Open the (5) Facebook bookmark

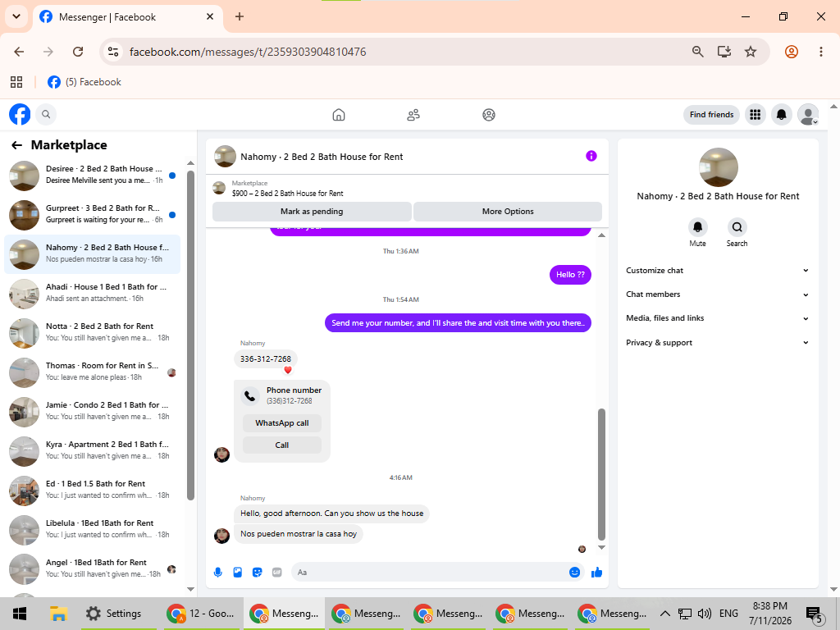tap(84, 82)
